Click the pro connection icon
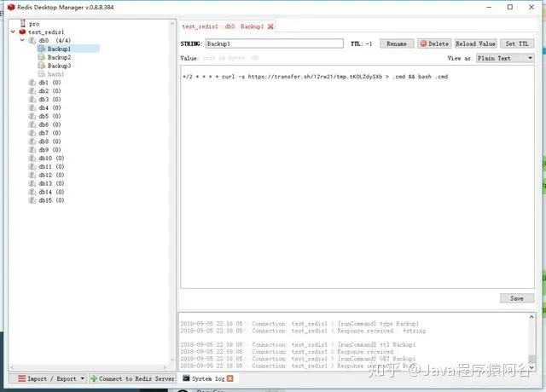Screen dimensions: 546x392 pyautogui.click(x=23, y=23)
